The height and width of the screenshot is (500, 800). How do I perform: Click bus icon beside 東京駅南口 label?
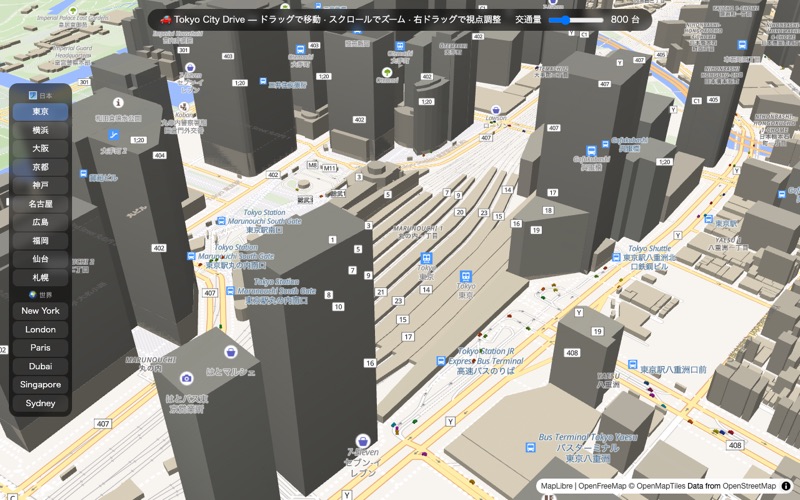pos(221,221)
